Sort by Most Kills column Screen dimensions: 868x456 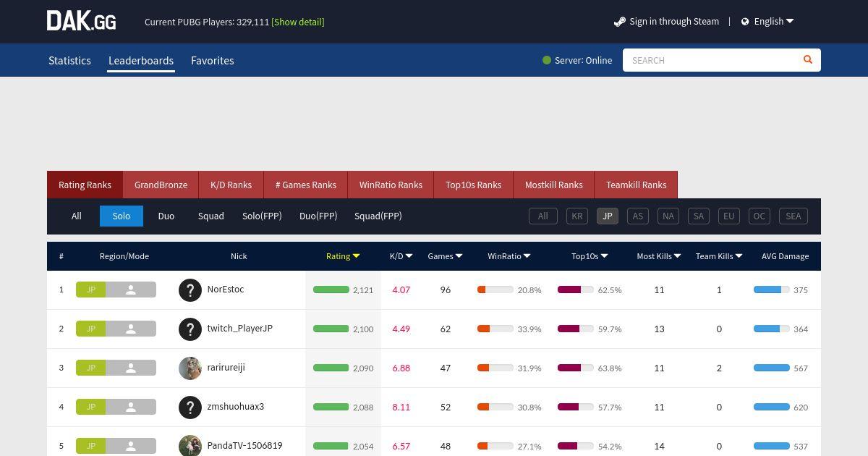(659, 256)
